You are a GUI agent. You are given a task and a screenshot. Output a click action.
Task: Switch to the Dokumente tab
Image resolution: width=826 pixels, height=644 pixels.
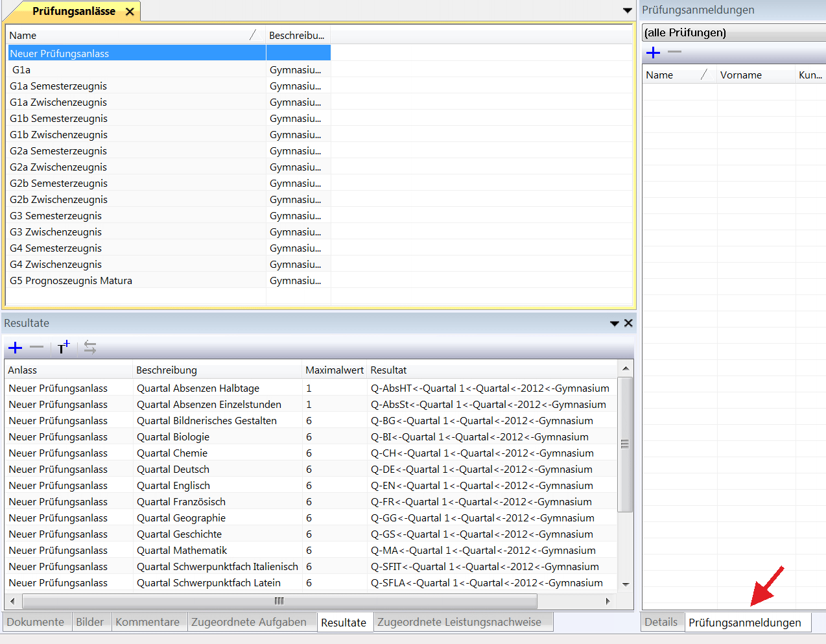coord(36,622)
